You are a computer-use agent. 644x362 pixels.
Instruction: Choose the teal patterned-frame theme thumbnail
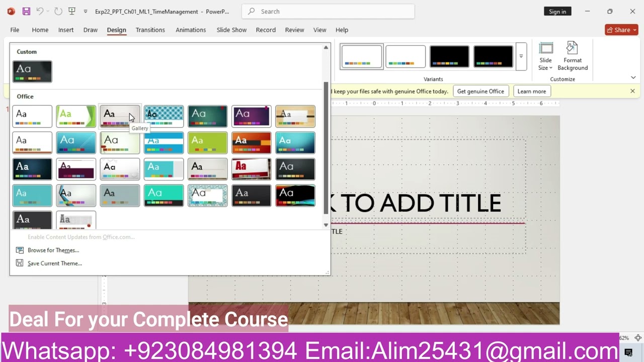coord(207,196)
